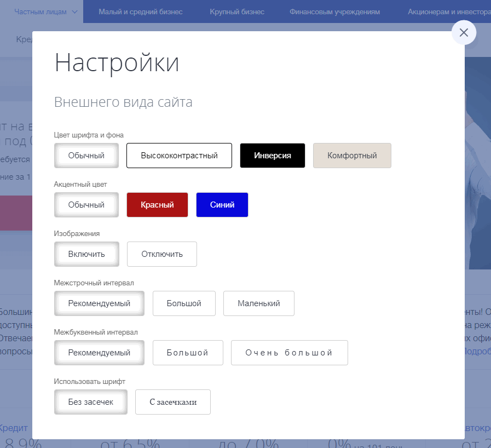This screenshot has height=448, width=491.
Task: Choose the Инверсия black color scheme
Action: tap(272, 156)
